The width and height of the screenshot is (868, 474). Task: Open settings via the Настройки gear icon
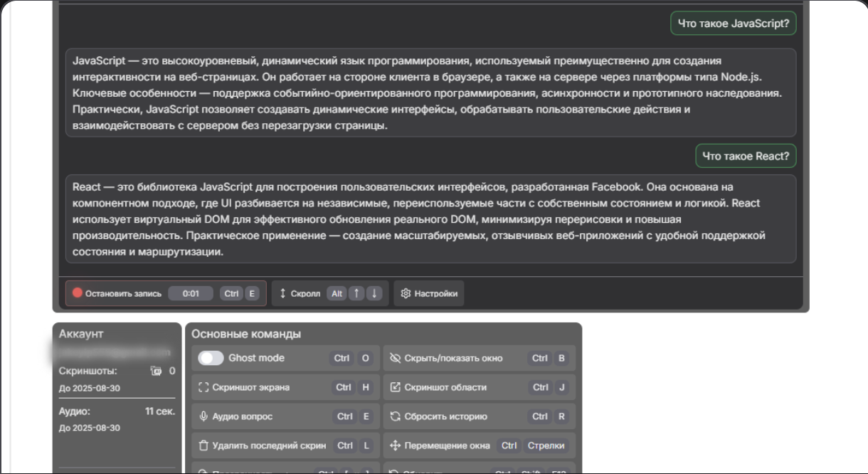[406, 293]
